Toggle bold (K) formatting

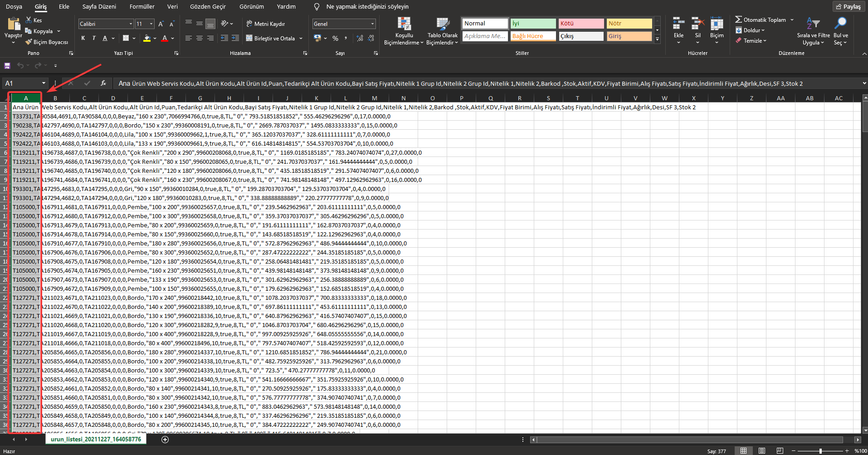coord(83,38)
